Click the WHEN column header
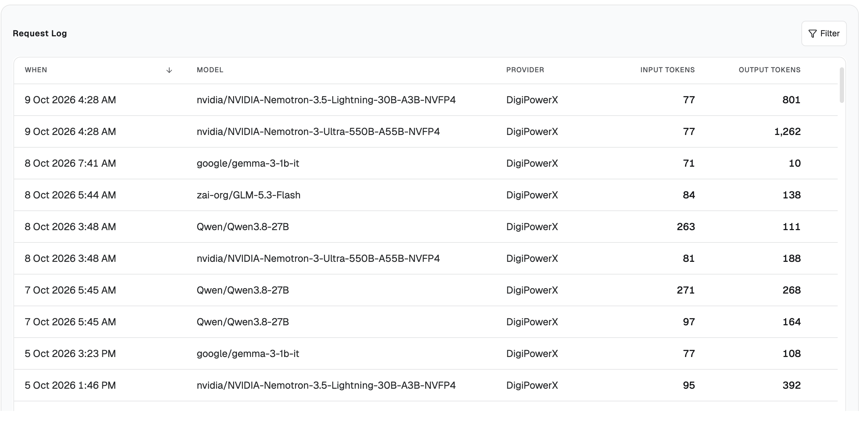This screenshot has height=437, width=868. [36, 70]
